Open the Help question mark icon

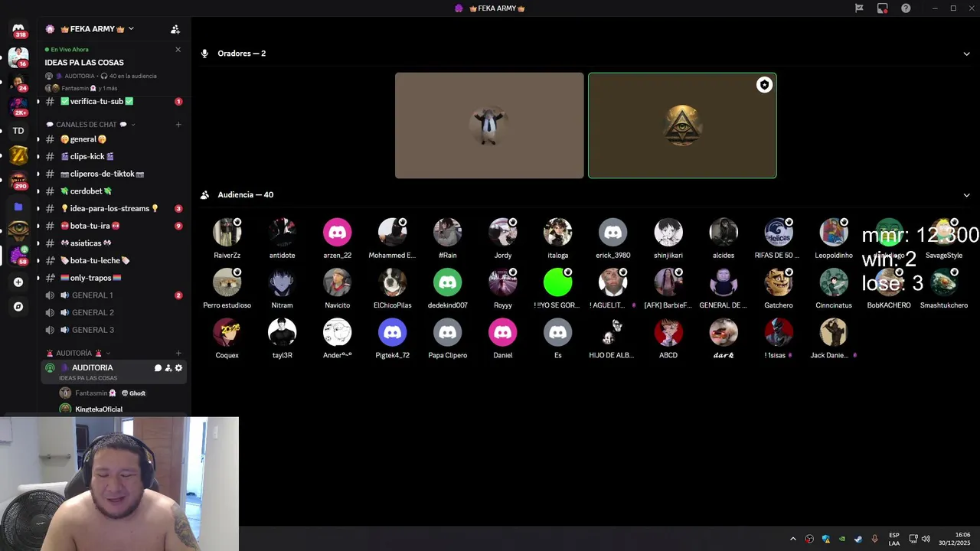point(906,8)
